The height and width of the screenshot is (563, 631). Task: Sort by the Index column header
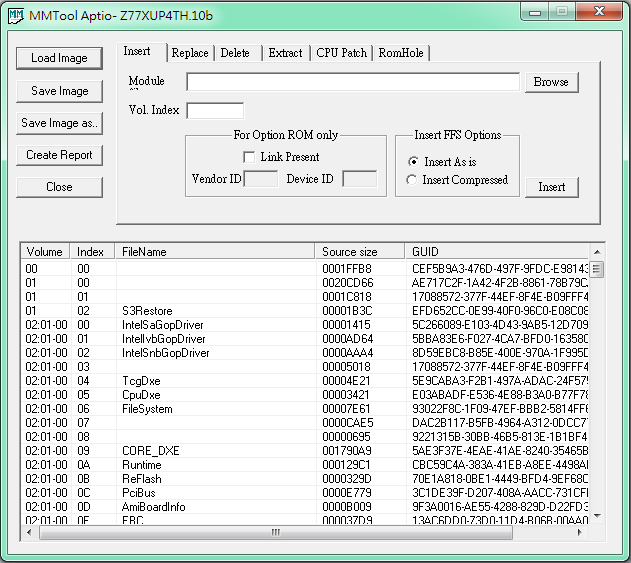coord(92,252)
